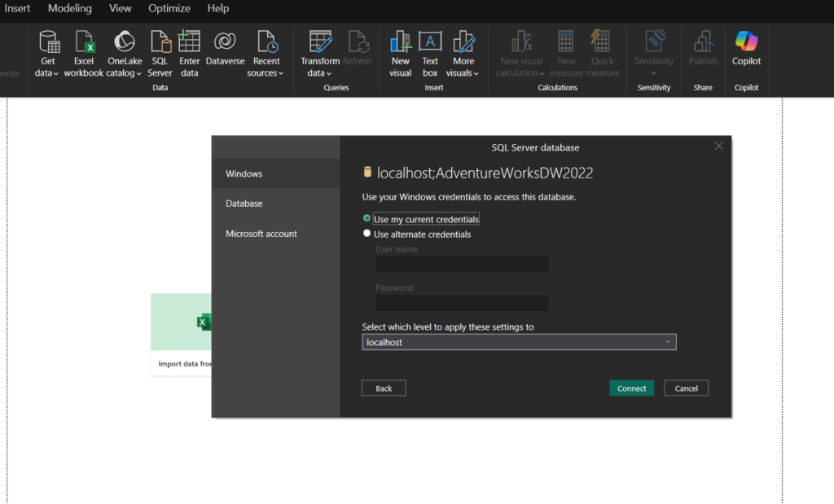
Task: Expand the More visuals dropdown arrow
Action: [476, 73]
